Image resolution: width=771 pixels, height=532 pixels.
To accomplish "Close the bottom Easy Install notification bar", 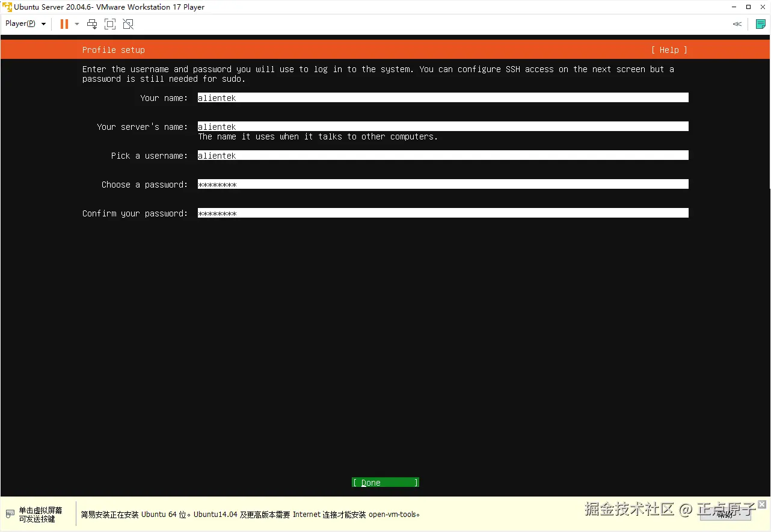I will click(x=762, y=504).
